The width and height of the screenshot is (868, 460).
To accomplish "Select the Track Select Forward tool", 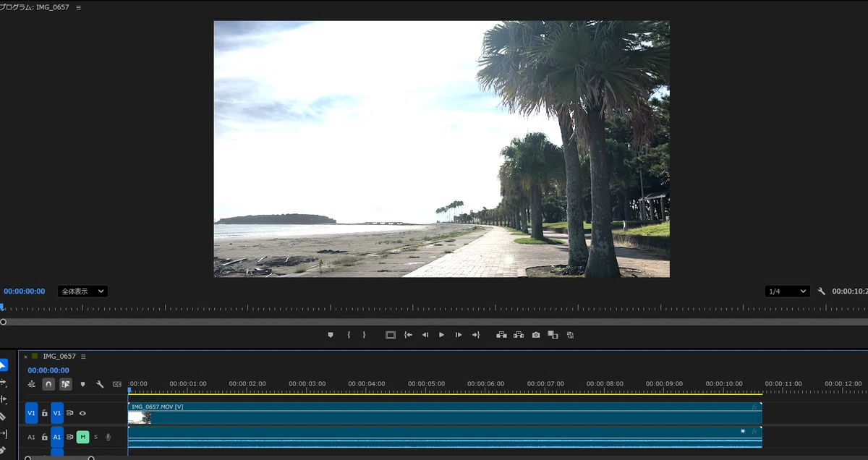I will pyautogui.click(x=3, y=382).
